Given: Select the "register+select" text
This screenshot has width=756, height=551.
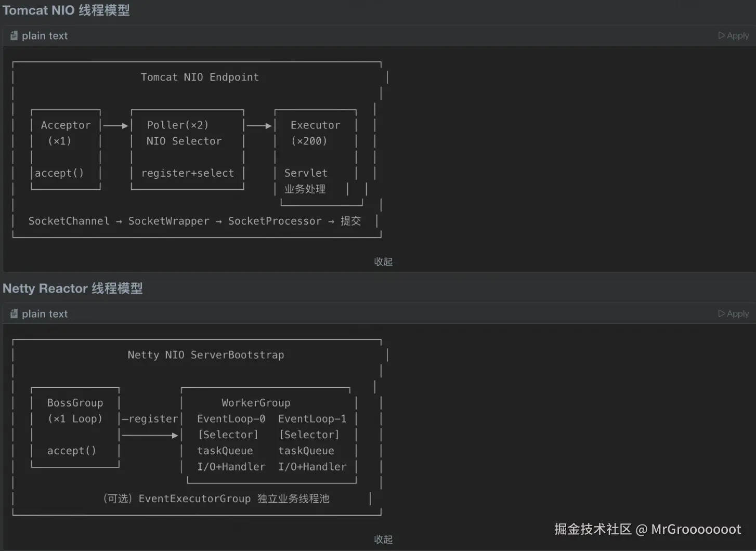Looking at the screenshot, I should (x=188, y=173).
